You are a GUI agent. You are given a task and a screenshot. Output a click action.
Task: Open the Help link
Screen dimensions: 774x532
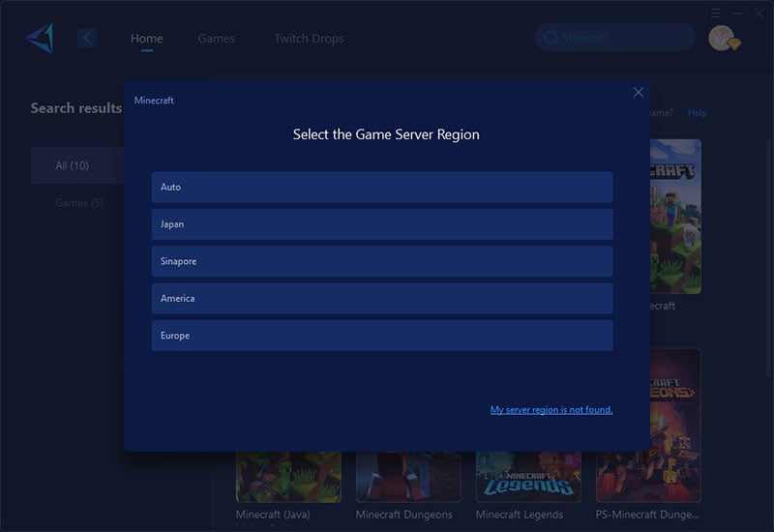point(697,113)
